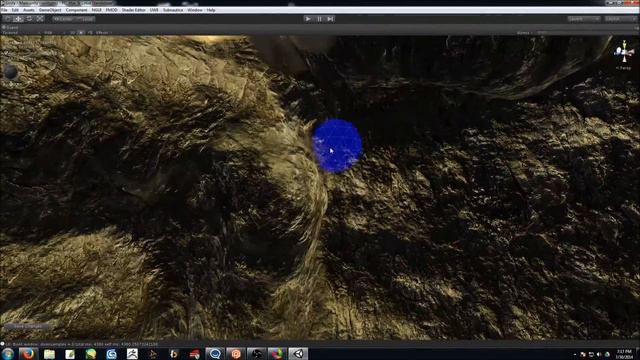The image size is (640, 360).
Task: Open the Gizmos dropdown
Action: coord(524,33)
